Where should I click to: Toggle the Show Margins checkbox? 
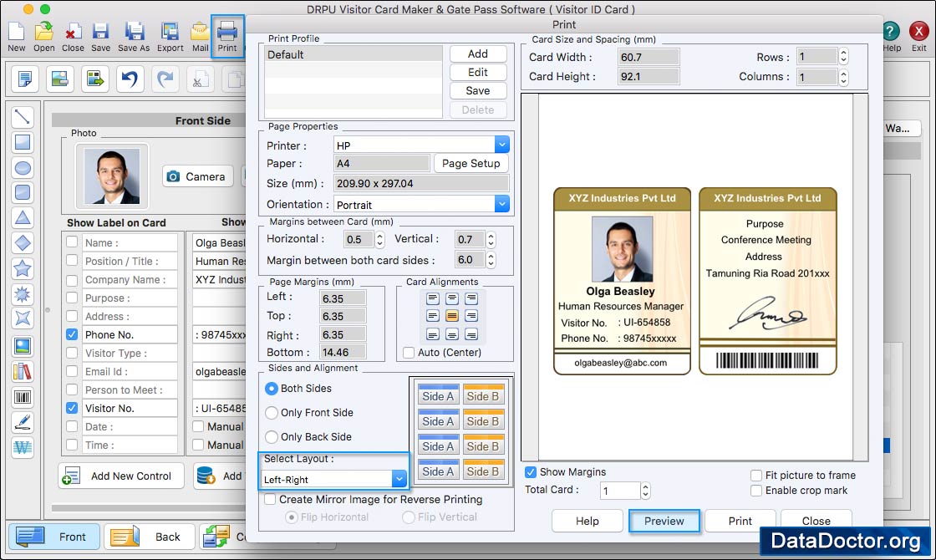(530, 472)
